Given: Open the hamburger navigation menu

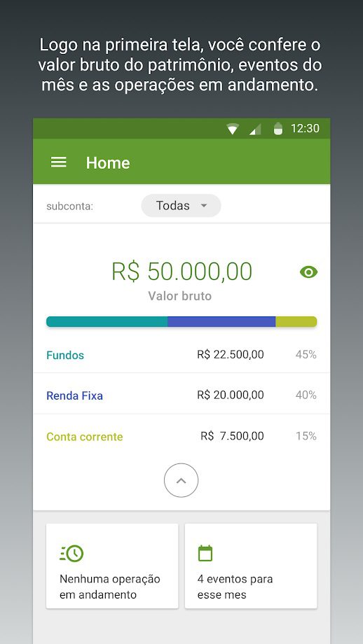Looking at the screenshot, I should pos(58,162).
